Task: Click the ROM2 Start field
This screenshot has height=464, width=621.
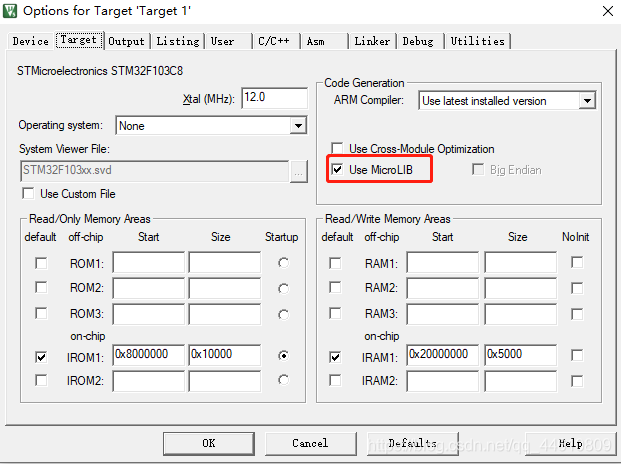Action: click(x=149, y=288)
